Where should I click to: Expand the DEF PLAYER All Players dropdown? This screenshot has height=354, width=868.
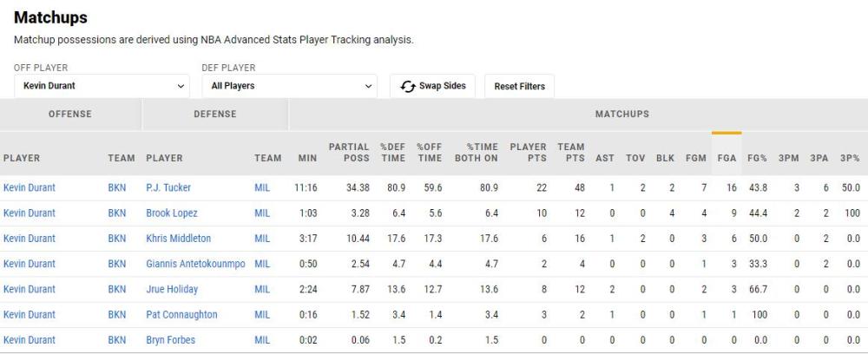coord(290,86)
